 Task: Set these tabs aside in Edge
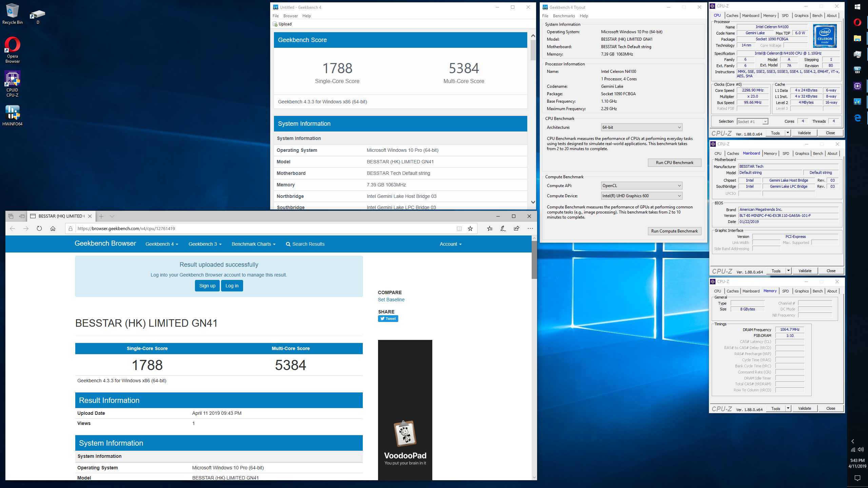(22, 216)
